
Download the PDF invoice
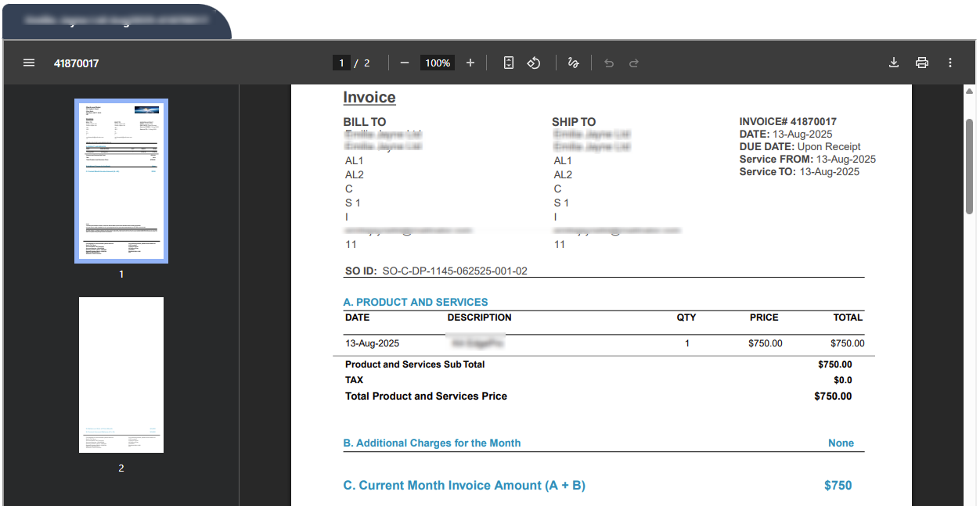894,63
